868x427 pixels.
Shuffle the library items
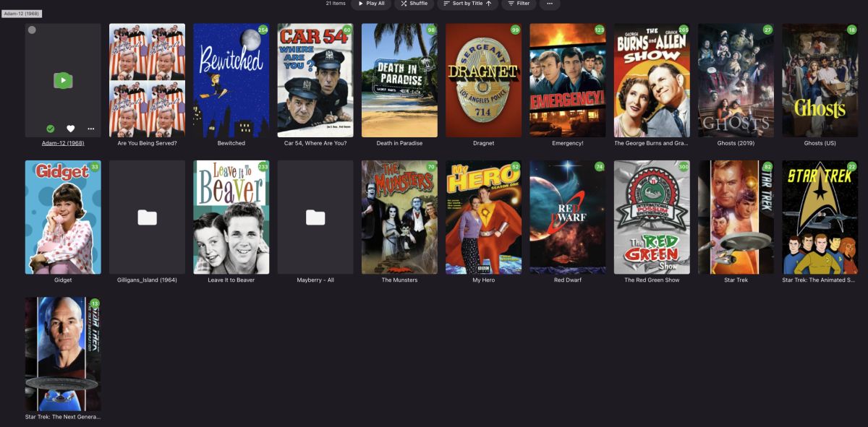[414, 4]
